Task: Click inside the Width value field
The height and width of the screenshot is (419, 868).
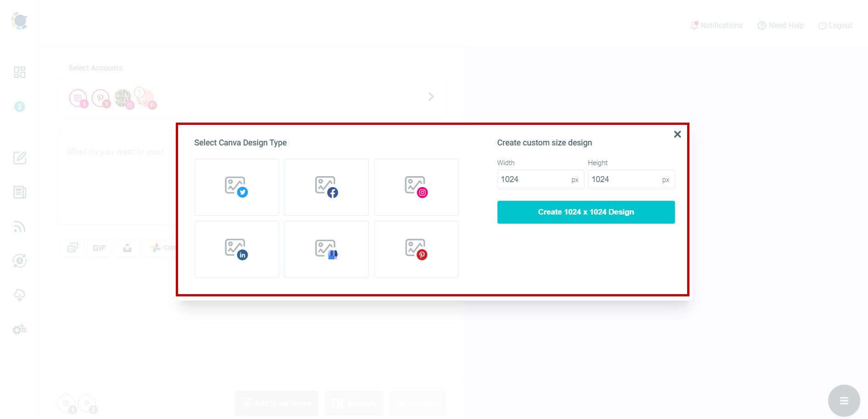Action: [531, 179]
